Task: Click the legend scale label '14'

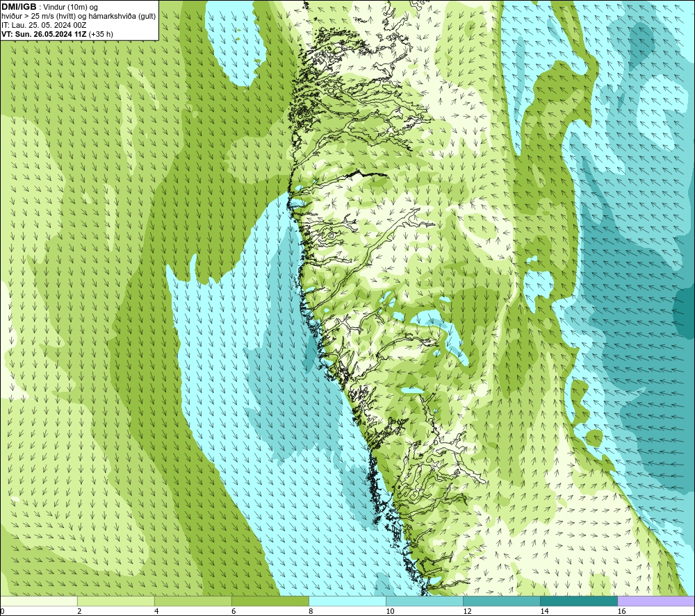Action: [x=544, y=612]
